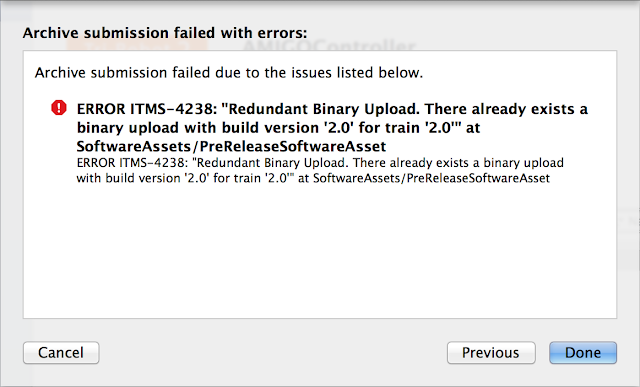Click the 'Archive submission failed with errors:' heading

pyautogui.click(x=165, y=33)
